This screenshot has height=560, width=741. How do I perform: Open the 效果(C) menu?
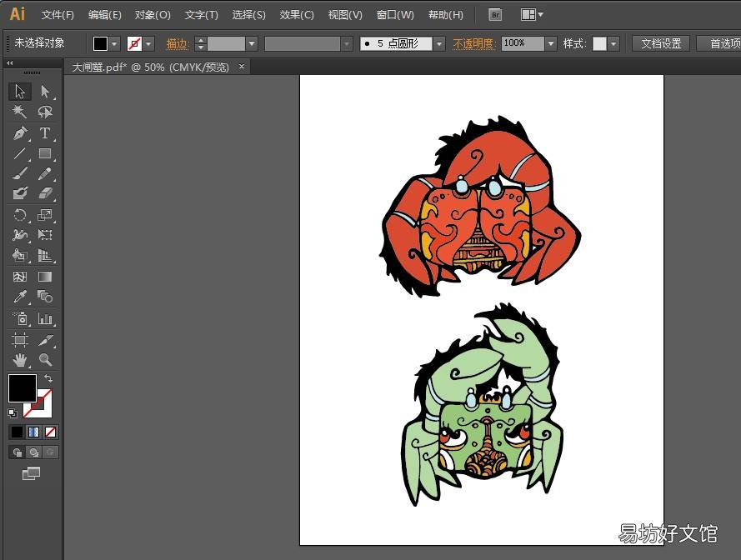[297, 15]
